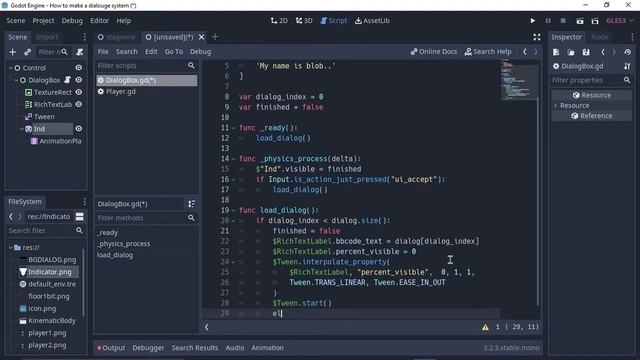This screenshot has width=640, height=360.
Task: Play the project
Action: click(532, 20)
